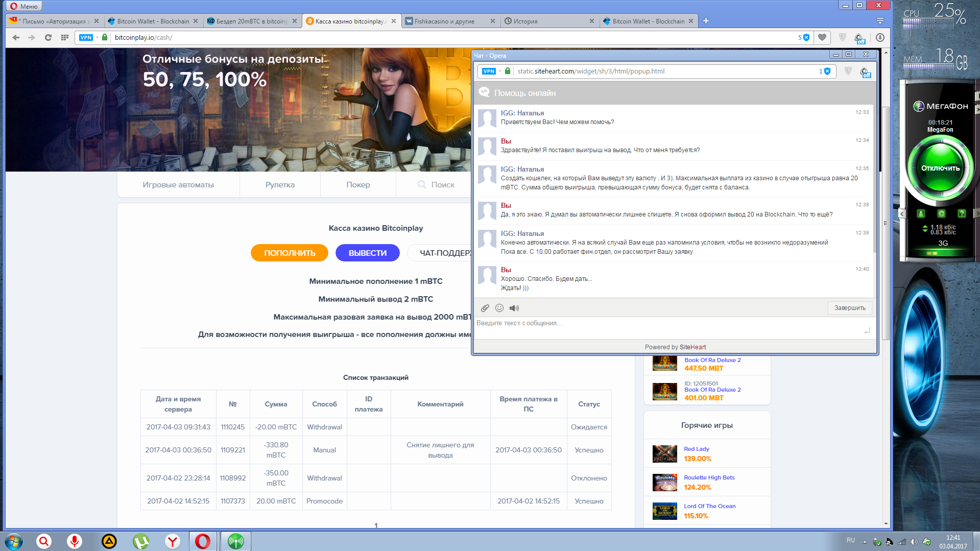This screenshot has height=551, width=980.
Task: Open the uTorrent icon in the taskbar
Action: (x=140, y=541)
